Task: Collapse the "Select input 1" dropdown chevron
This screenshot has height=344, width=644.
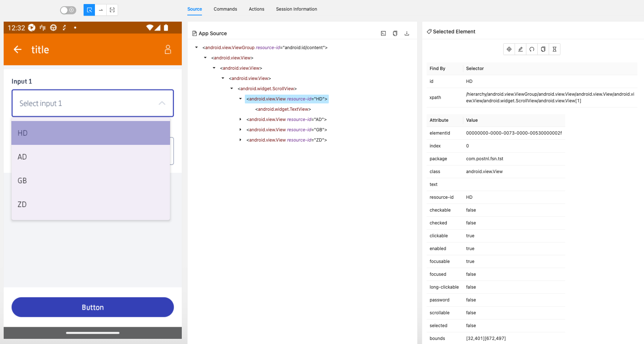Action: (162, 103)
